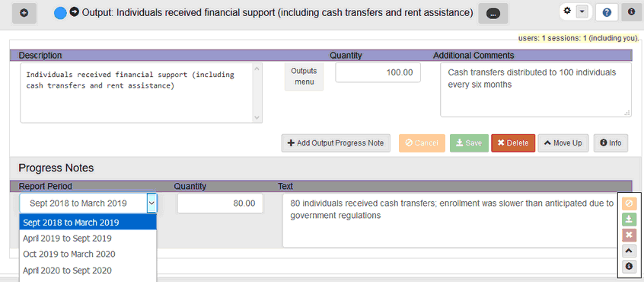This screenshot has height=282, width=644.
Task: Open the gear settings icon
Action: [568, 11]
